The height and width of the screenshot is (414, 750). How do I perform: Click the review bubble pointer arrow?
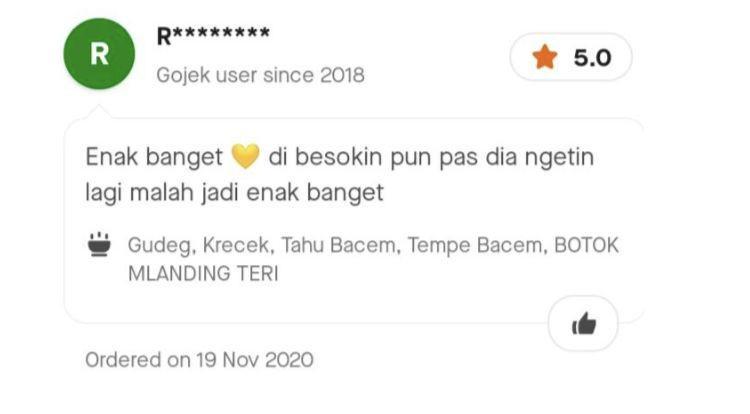coord(99,111)
